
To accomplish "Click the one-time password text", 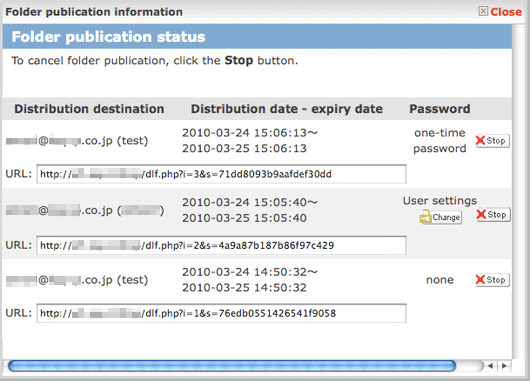I will coord(440,141).
